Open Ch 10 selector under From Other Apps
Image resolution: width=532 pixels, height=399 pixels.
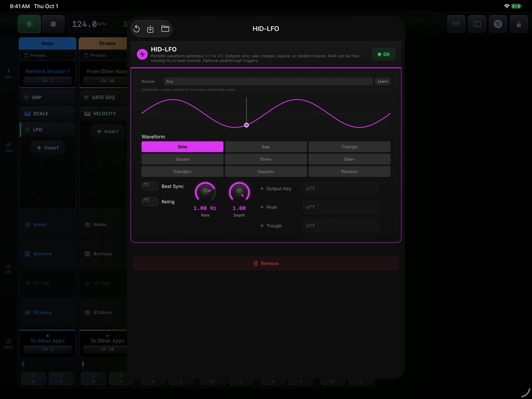click(x=105, y=81)
